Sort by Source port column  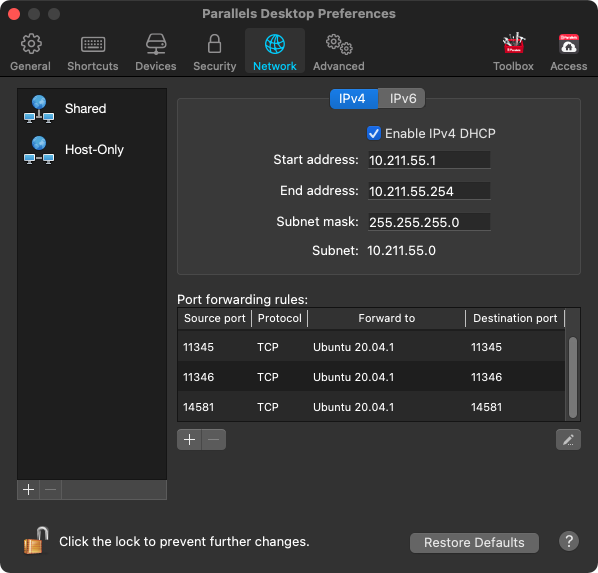(x=214, y=319)
